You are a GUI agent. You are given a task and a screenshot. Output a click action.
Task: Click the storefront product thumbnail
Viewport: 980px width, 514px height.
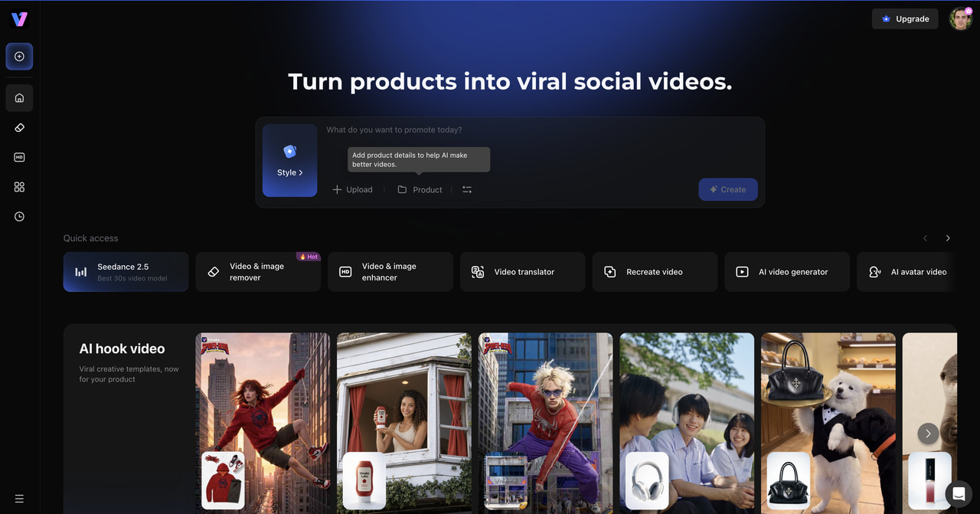506,480
